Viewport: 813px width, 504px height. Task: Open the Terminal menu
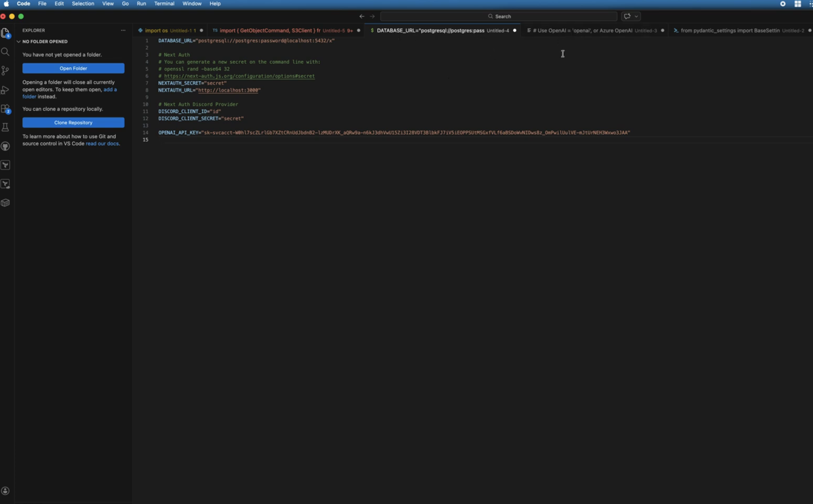(x=164, y=4)
